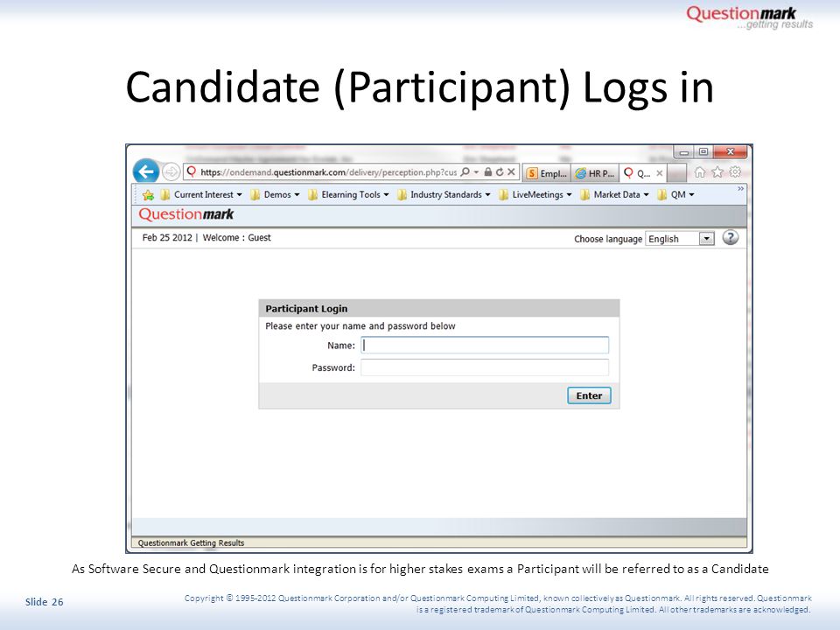The width and height of the screenshot is (840, 630).
Task: Open Favorites with the star icon
Action: tap(717, 172)
